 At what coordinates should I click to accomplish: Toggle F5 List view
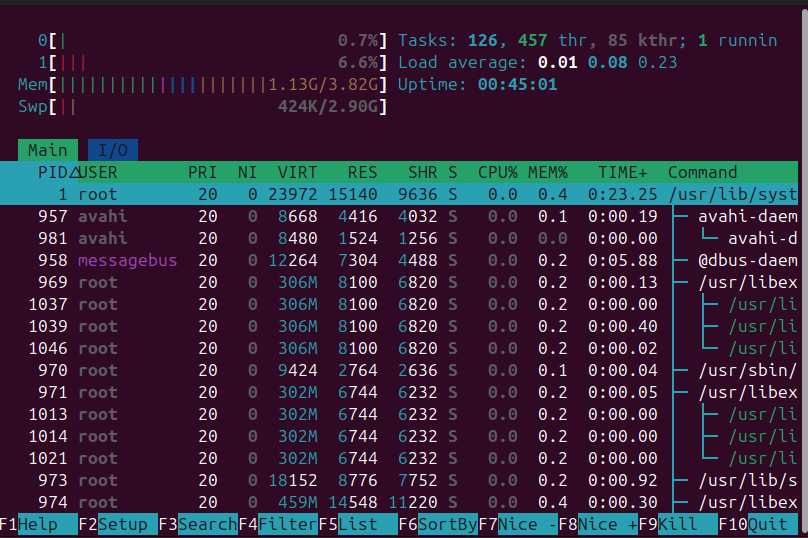point(356,524)
